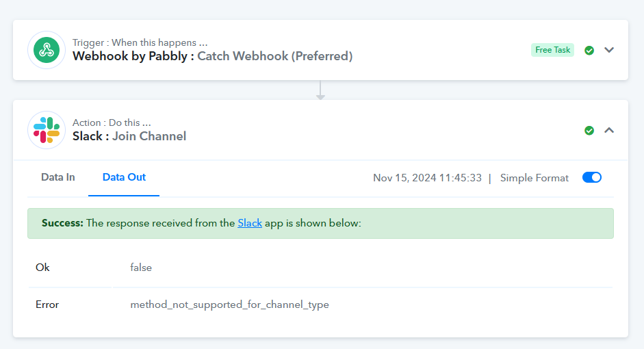Viewport: 644px width, 349px height.
Task: Click the Nov 15, 2024 11:45:33 timestamp
Action: point(427,178)
